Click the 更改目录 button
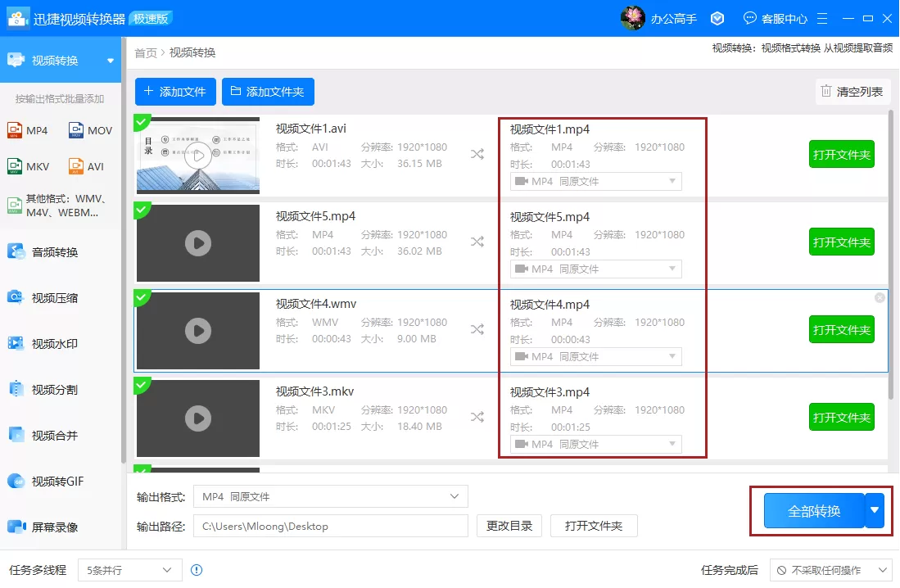Viewport: 900px width, 588px height. coord(509,526)
